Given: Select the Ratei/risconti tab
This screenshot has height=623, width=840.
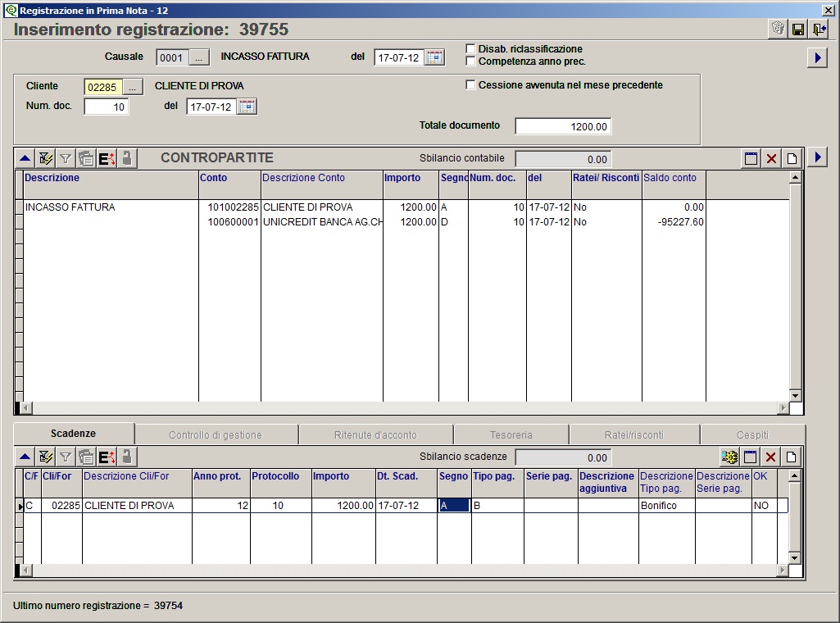Looking at the screenshot, I should [x=634, y=435].
